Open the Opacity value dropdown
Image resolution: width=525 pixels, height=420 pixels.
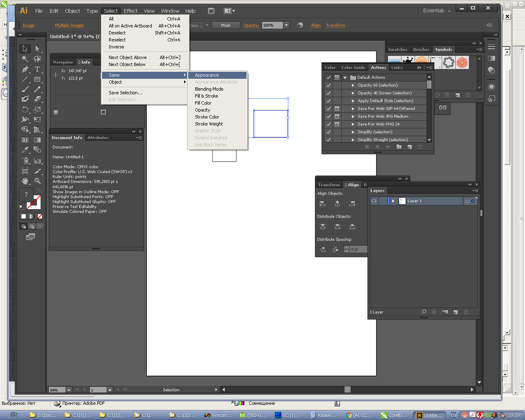click(x=286, y=25)
